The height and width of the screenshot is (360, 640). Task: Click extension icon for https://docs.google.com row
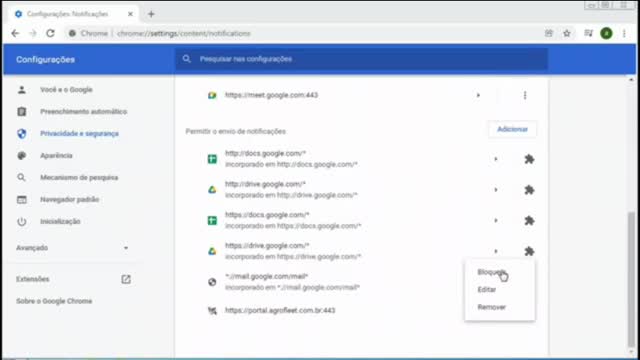[x=529, y=220]
